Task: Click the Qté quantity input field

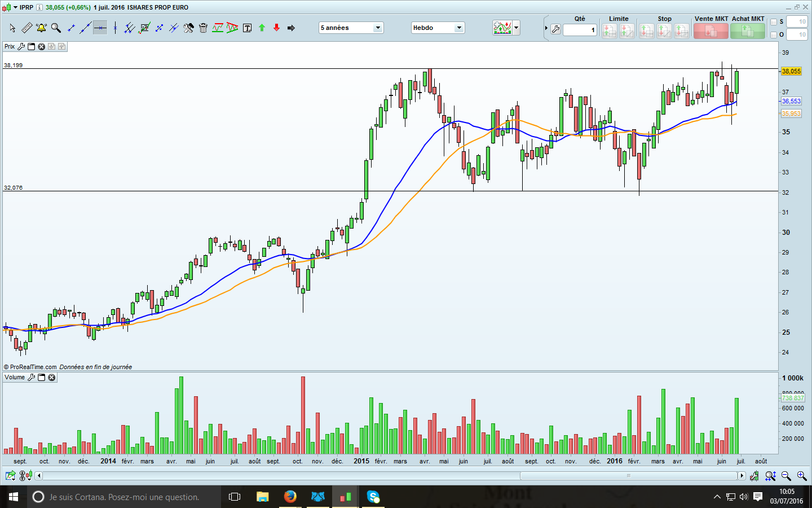Action: point(580,30)
